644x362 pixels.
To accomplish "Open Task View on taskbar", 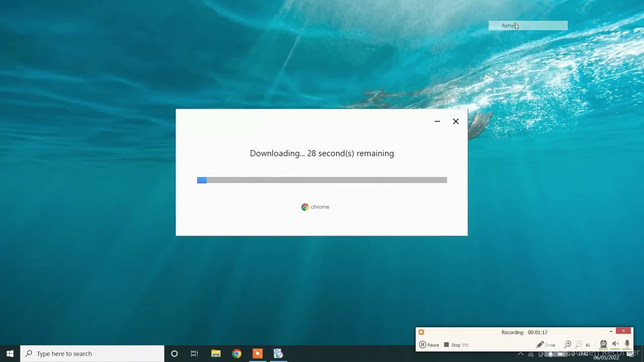I will pyautogui.click(x=194, y=353).
